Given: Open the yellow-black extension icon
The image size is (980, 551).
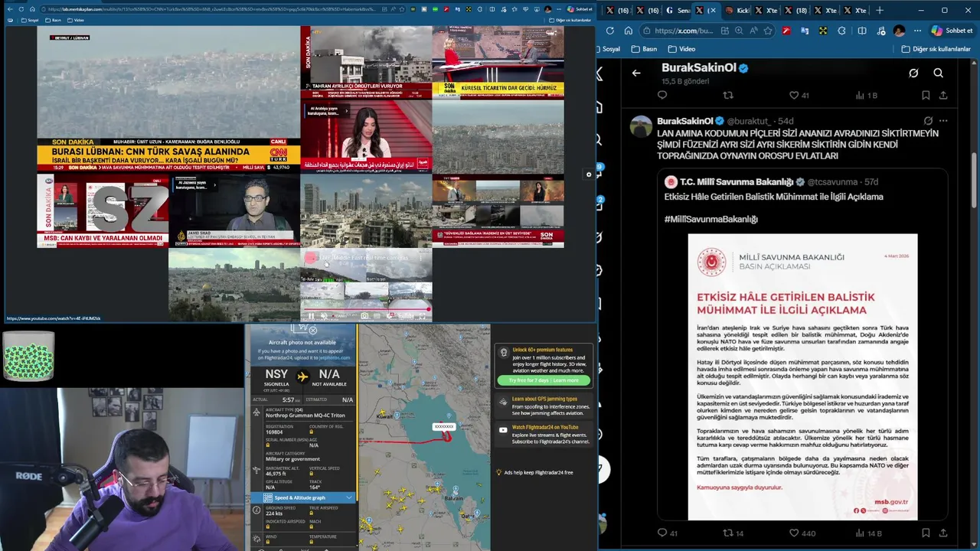Looking at the screenshot, I should (x=823, y=31).
